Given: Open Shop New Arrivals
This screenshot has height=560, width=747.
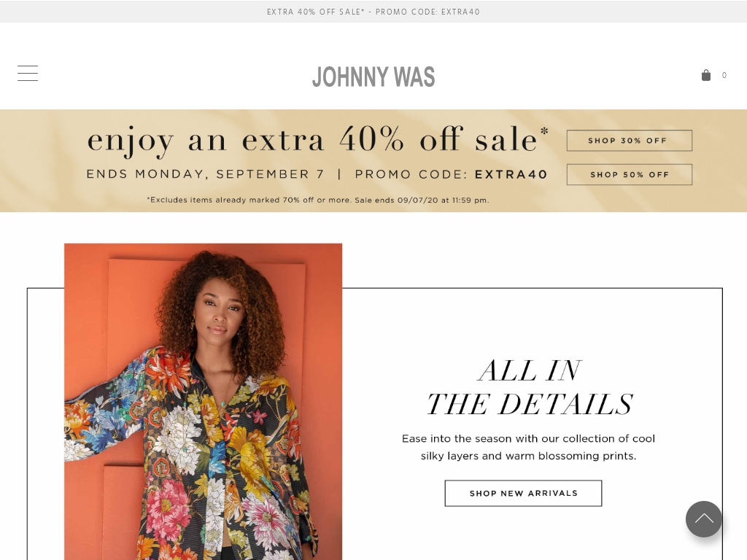Looking at the screenshot, I should (x=523, y=494).
